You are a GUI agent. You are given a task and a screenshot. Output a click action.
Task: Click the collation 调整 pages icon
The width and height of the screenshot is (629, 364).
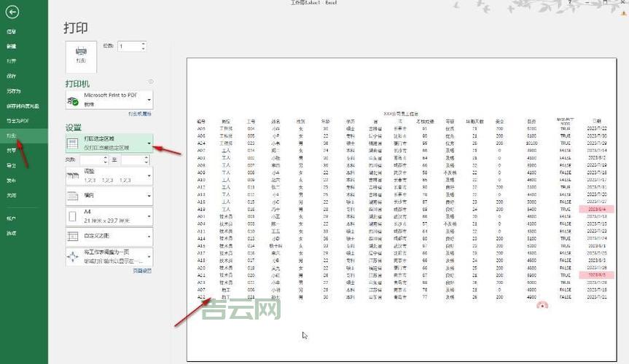coord(74,175)
